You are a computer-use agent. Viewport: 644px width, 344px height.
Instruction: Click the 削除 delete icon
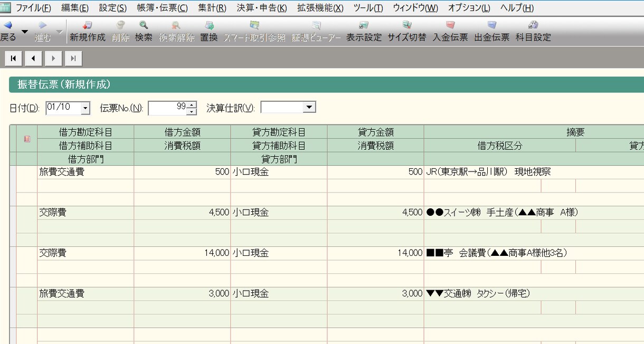click(121, 25)
